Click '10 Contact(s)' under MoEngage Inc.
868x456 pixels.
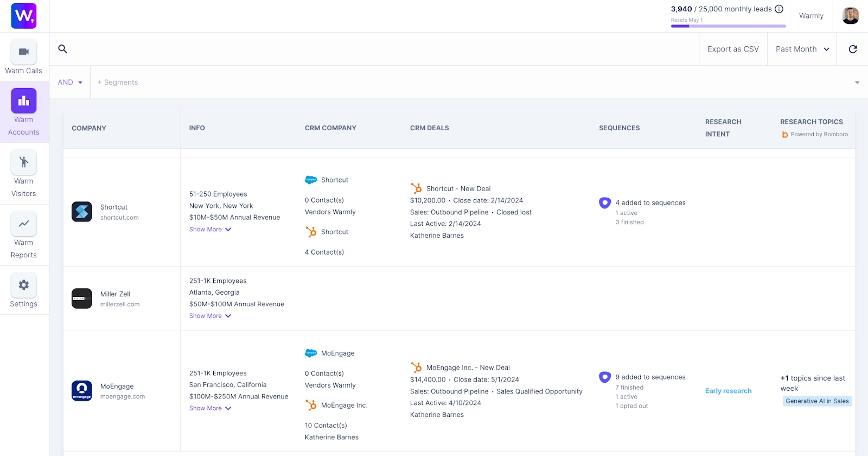click(x=326, y=426)
